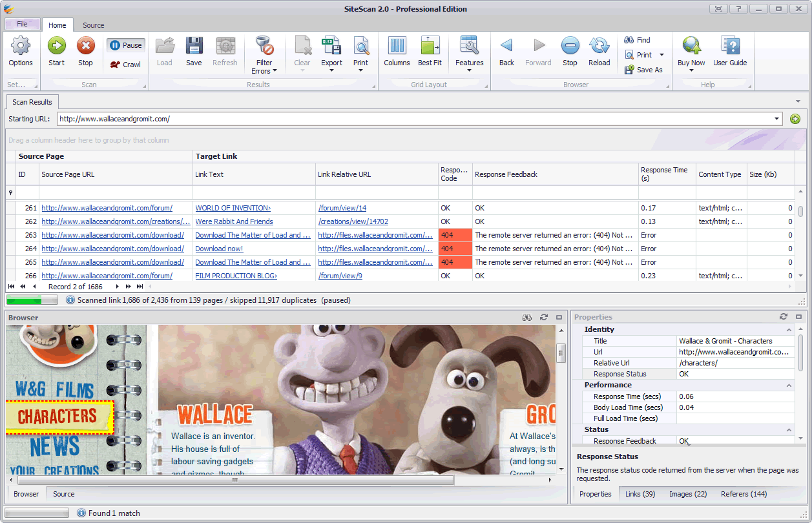
Task: Go to next record in navigator
Action: click(x=117, y=286)
